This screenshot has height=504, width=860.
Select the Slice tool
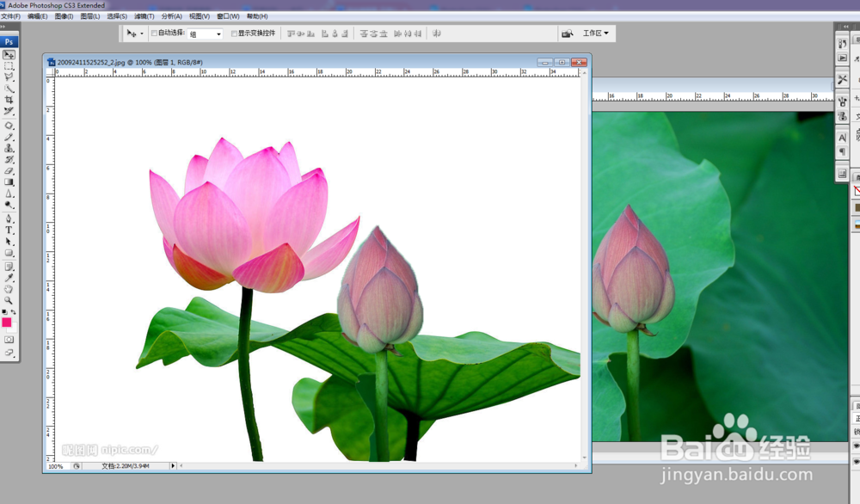9,111
